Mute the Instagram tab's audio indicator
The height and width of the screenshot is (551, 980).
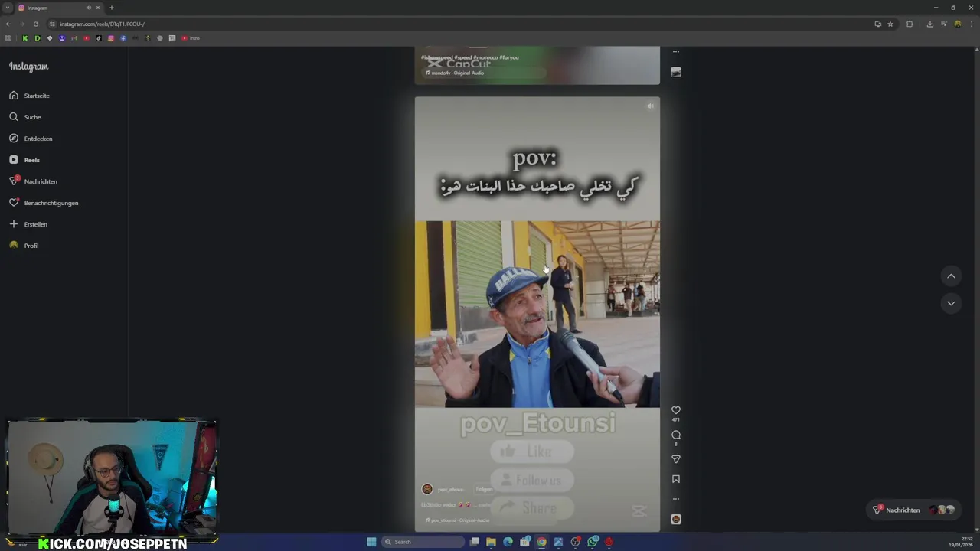tap(89, 8)
